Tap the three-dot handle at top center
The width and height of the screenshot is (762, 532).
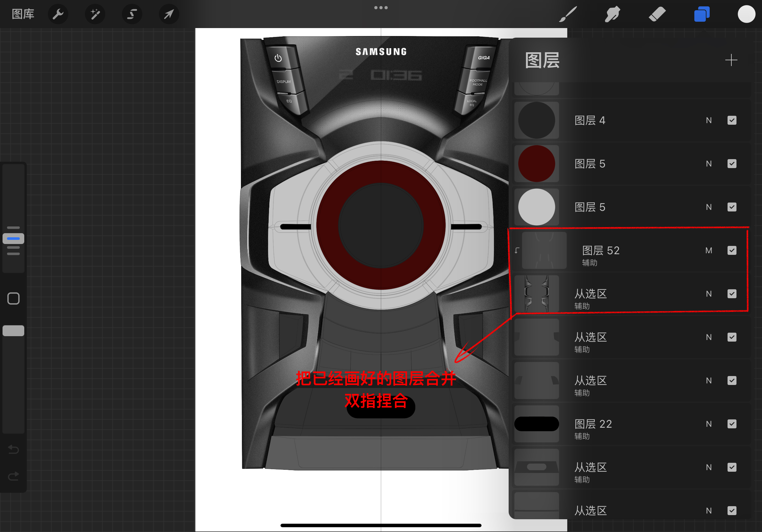[x=381, y=7]
